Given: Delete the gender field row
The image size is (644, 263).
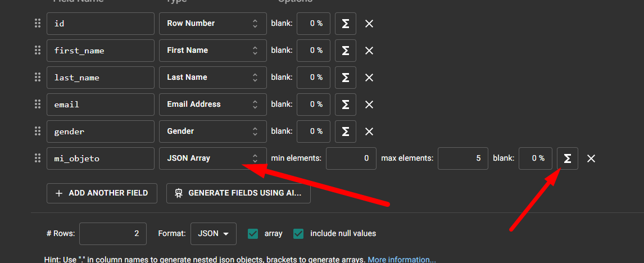Looking at the screenshot, I should coord(369,131).
